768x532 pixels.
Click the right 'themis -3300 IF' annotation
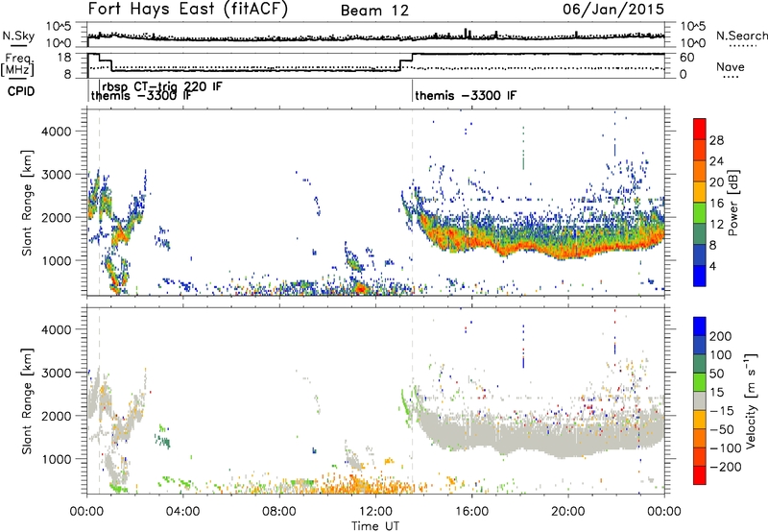pyautogui.click(x=466, y=95)
